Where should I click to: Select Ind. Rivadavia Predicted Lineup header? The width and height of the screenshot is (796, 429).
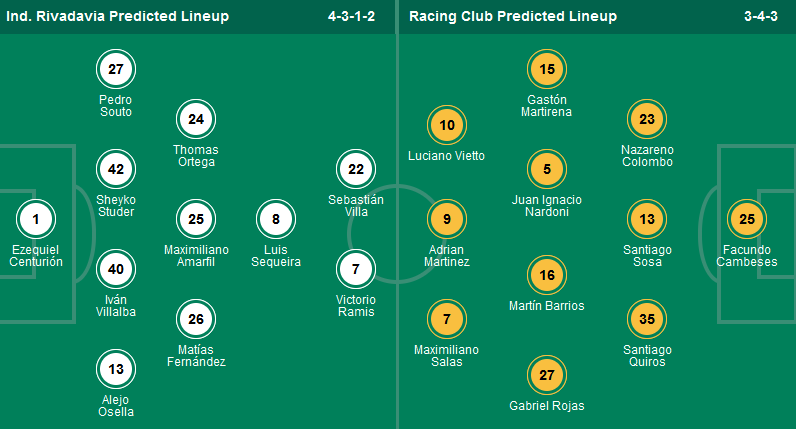pos(118,16)
